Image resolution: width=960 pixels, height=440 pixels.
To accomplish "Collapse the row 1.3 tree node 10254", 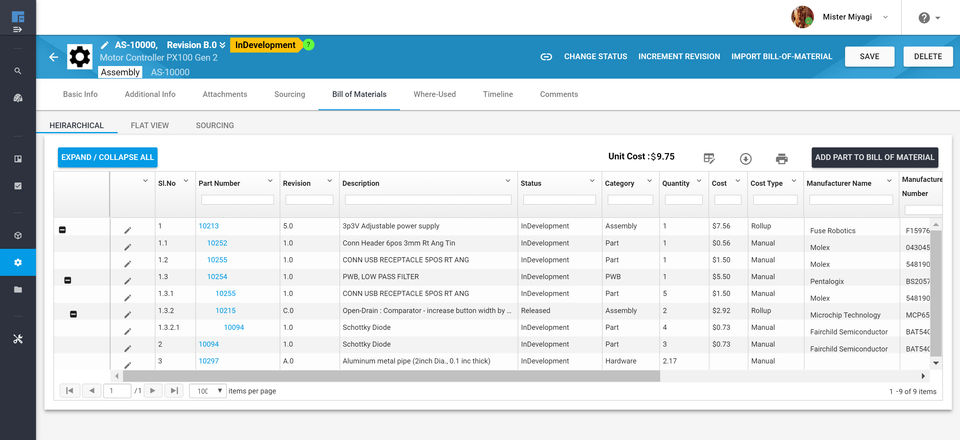I will pos(68,281).
